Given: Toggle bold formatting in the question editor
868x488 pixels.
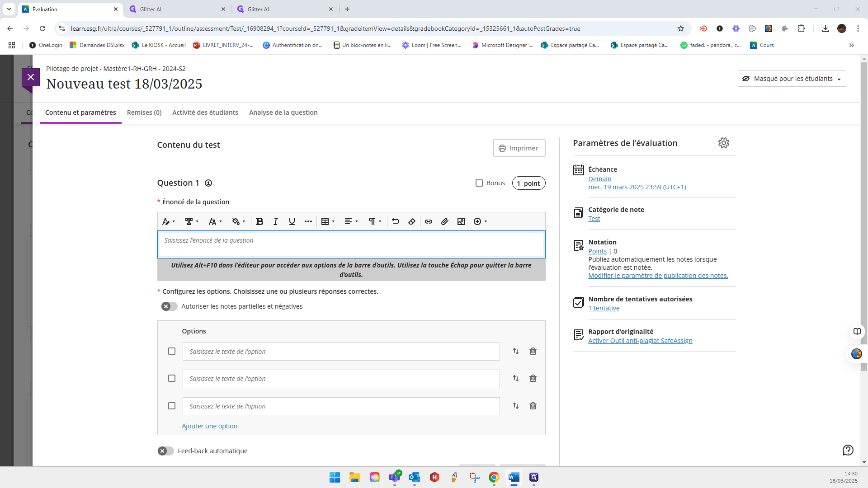Looking at the screenshot, I should 259,221.
